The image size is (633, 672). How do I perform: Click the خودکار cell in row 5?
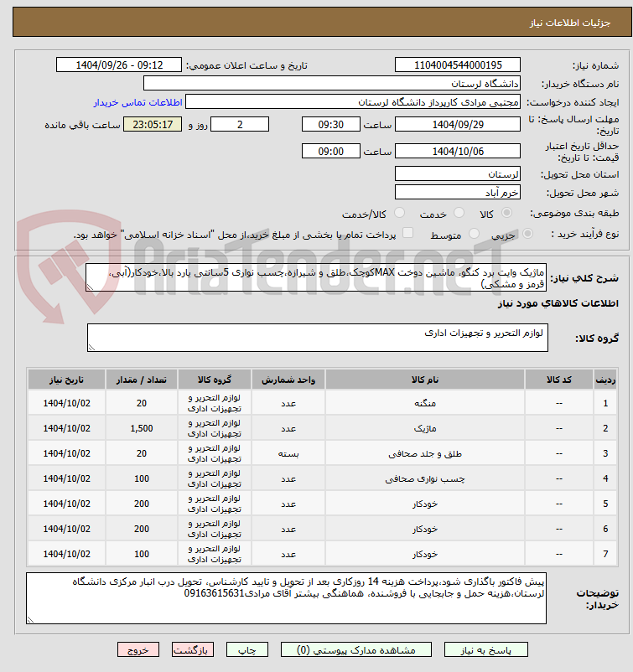[424, 504]
